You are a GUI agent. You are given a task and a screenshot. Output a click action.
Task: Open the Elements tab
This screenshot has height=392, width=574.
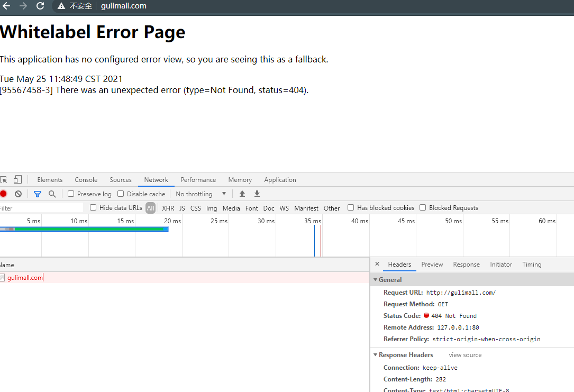pos(50,180)
